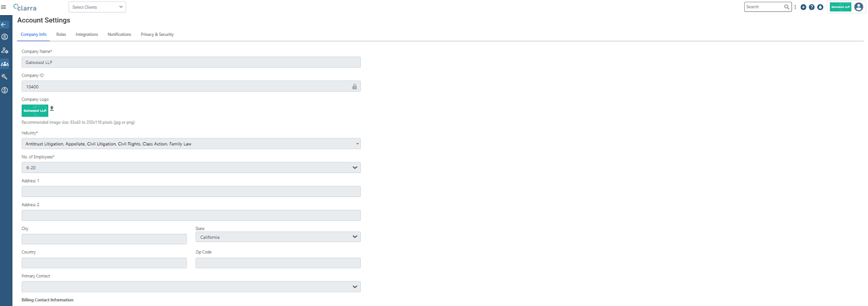Open the user profile sidebar icon
868x306 pixels.
coord(5,37)
